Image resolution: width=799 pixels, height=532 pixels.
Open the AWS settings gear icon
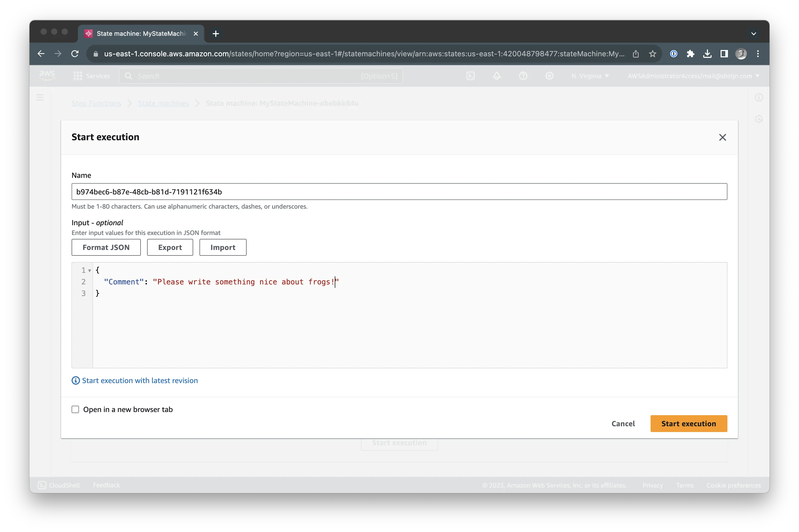(549, 76)
